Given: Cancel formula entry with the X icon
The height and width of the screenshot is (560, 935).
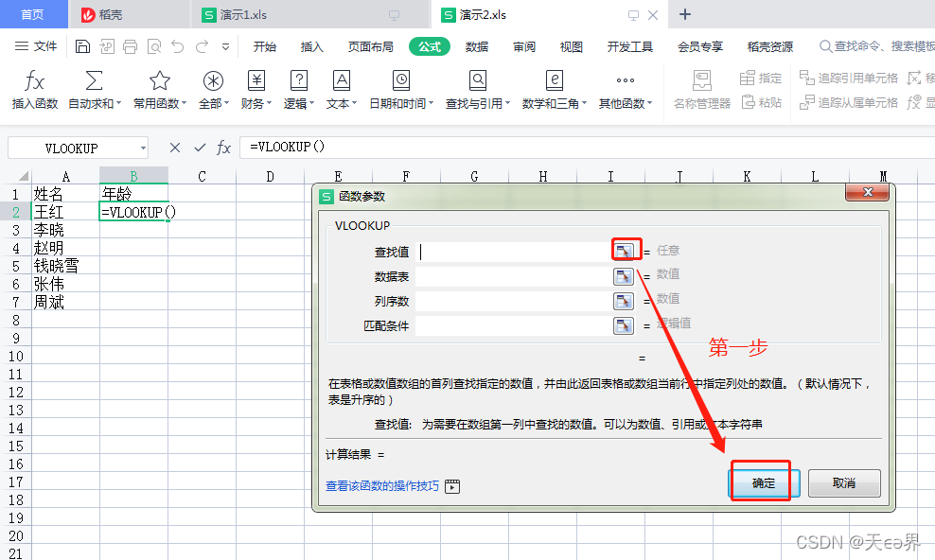Looking at the screenshot, I should 175,148.
